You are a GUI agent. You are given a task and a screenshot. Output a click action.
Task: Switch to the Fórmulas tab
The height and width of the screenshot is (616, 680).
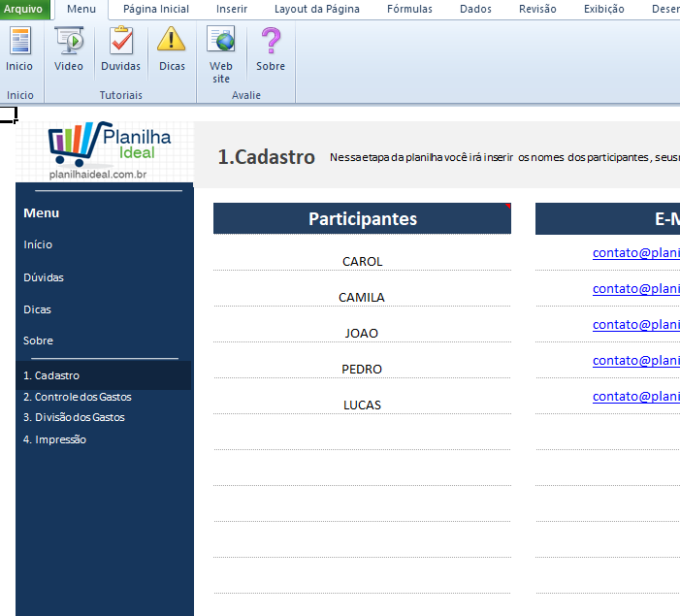tap(409, 9)
